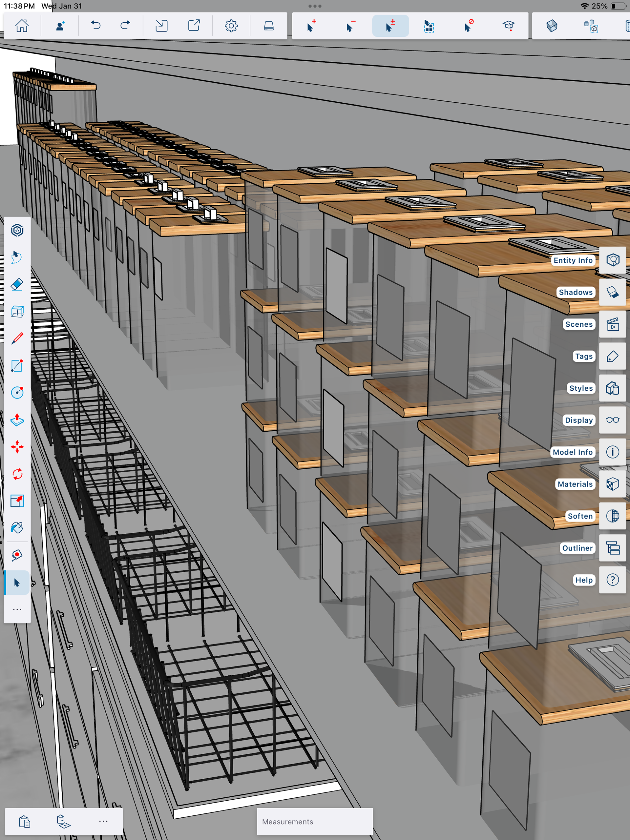Viewport: 630px width, 840px height.
Task: Toggle add/subtract selection mode
Action: 390,26
